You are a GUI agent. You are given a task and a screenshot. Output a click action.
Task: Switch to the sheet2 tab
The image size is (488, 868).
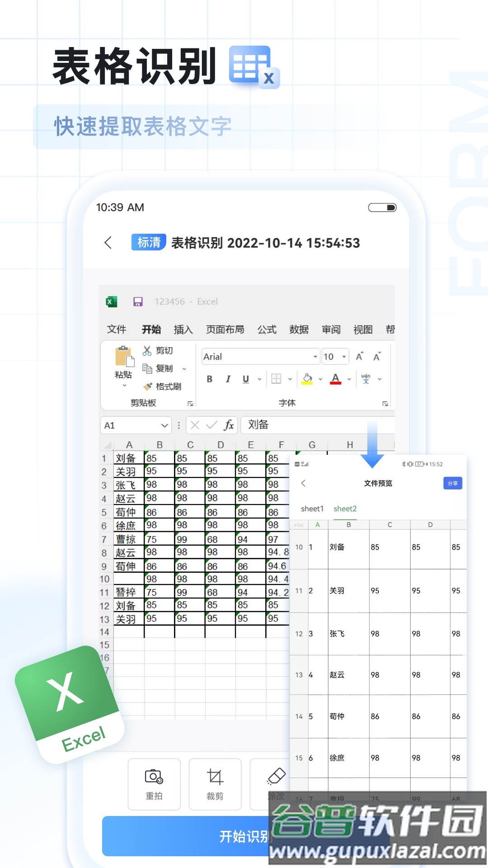click(x=345, y=509)
